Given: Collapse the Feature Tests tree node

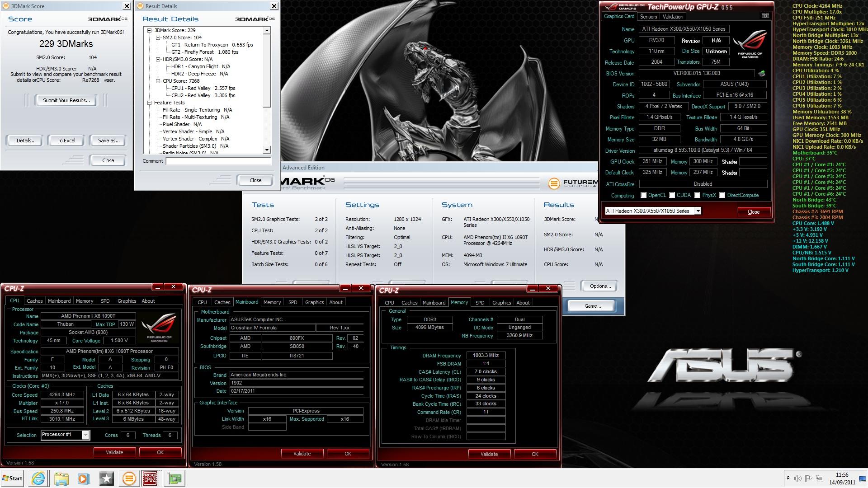Looking at the screenshot, I should pos(150,103).
